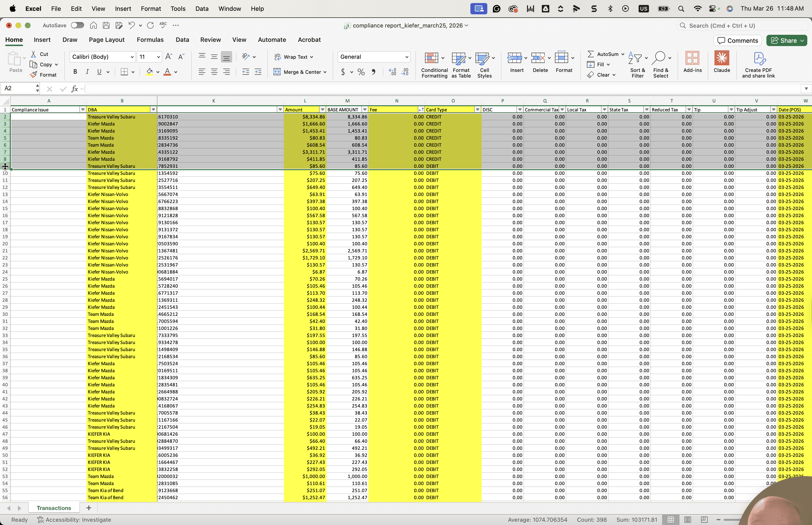Click the Underline formatting icon
The width and height of the screenshot is (812, 525).
click(x=99, y=72)
